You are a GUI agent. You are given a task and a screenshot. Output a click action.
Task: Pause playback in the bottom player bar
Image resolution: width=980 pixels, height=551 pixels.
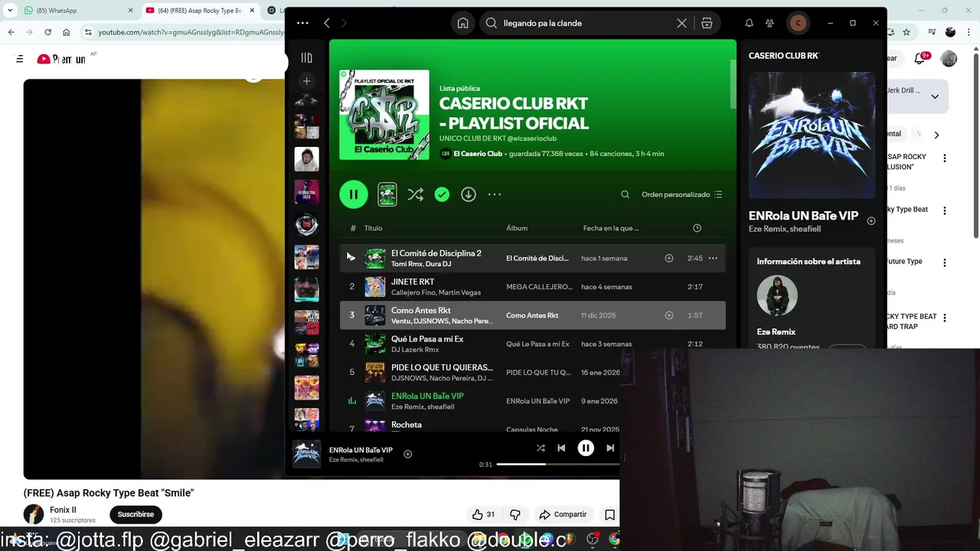pos(586,448)
